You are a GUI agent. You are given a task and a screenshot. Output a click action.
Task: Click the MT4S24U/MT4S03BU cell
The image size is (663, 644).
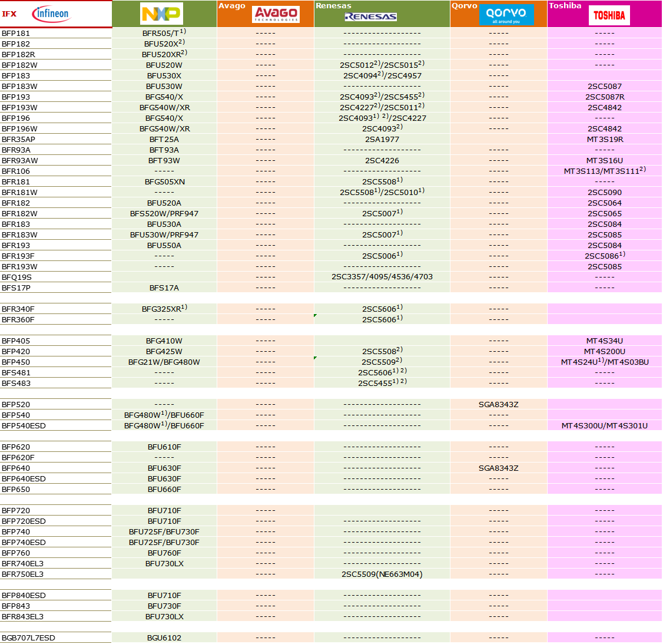point(605,361)
